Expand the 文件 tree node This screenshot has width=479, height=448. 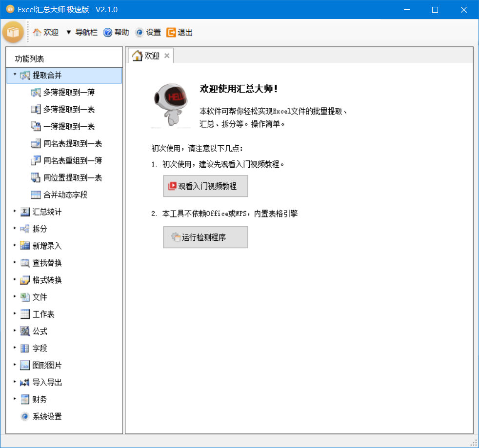pyautogui.click(x=15, y=296)
